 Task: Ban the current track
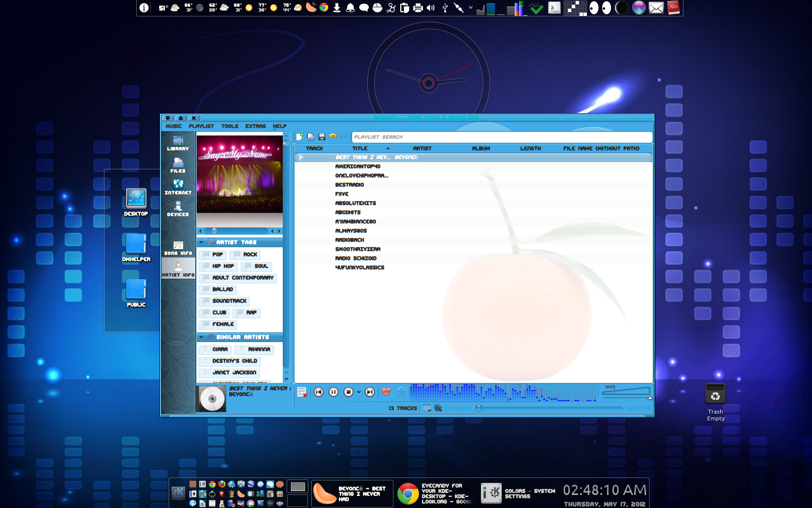(x=401, y=392)
